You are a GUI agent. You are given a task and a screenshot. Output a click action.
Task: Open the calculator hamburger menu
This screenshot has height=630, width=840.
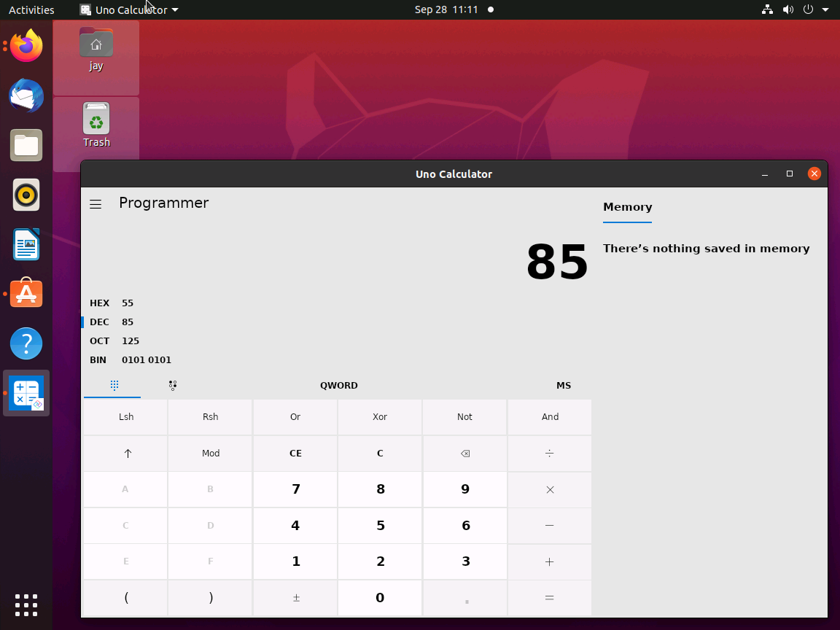pos(96,204)
